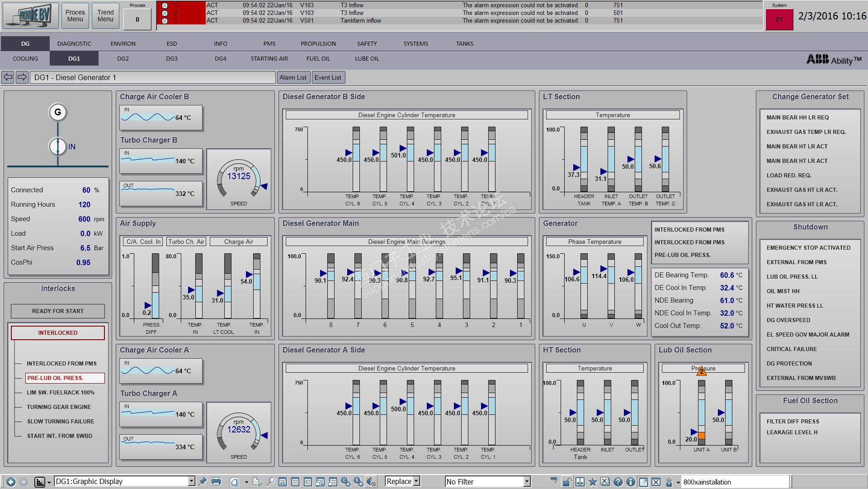868x489 pixels.
Task: Click the pin icon beside the display selector
Action: tap(203, 482)
